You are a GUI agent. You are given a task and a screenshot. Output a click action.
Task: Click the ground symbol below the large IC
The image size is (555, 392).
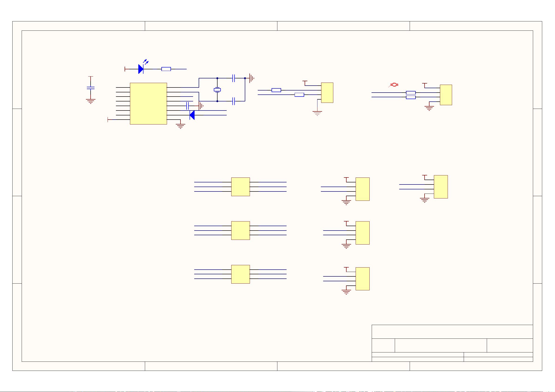(180, 126)
